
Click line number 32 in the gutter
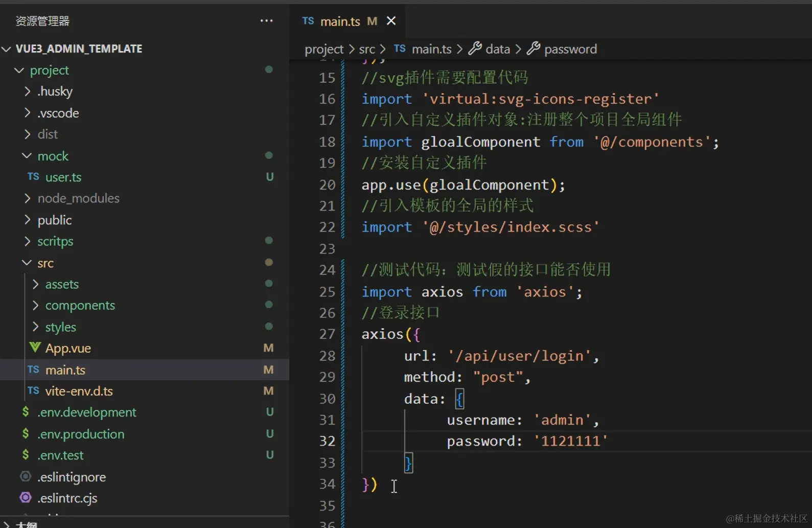point(327,441)
